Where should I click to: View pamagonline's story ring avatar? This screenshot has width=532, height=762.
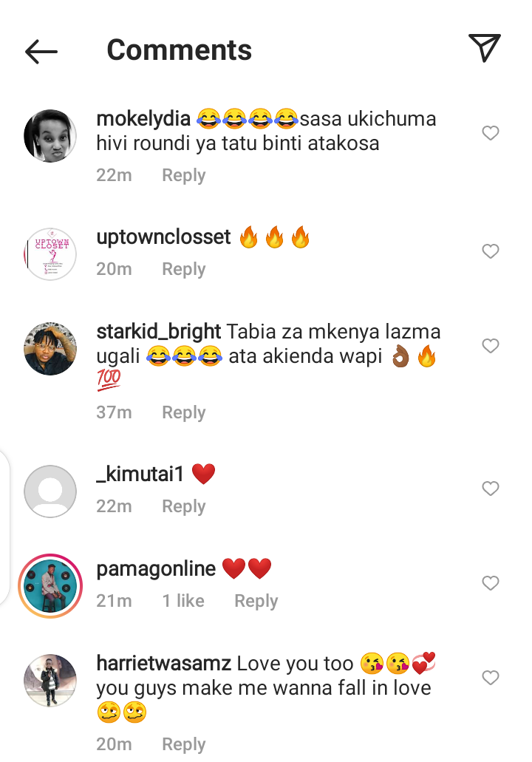50,586
